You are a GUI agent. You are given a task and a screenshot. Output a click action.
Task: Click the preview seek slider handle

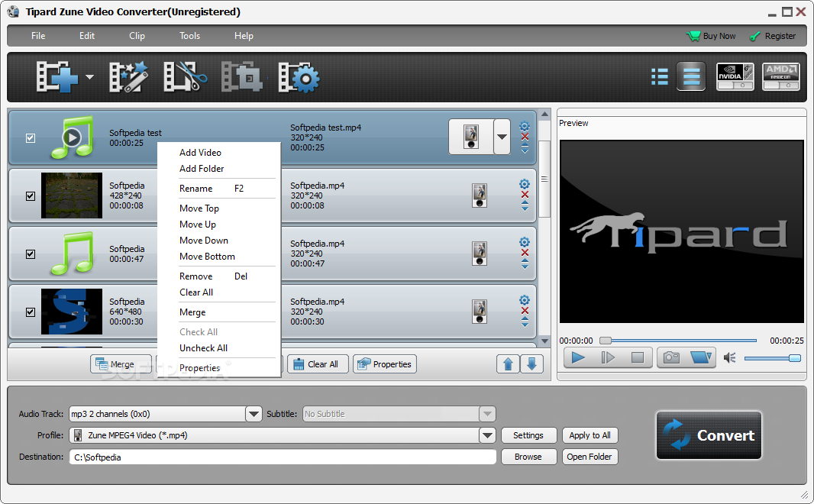[x=606, y=341]
